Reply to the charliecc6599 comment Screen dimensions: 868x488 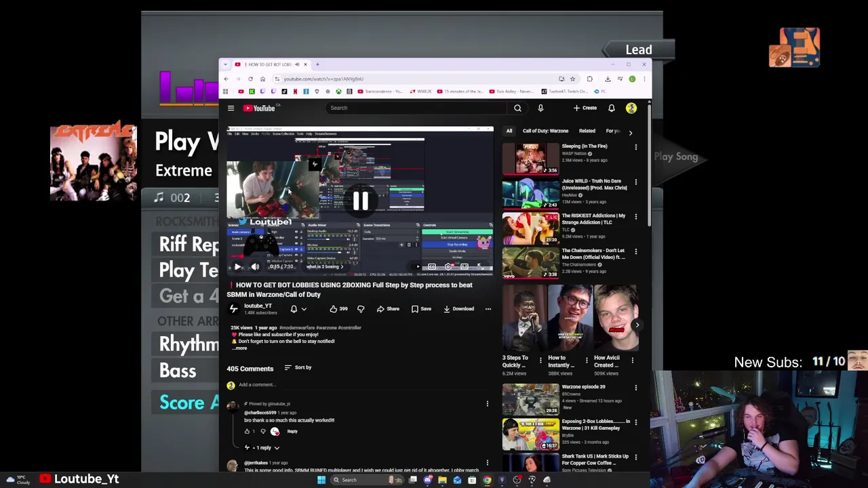pyautogui.click(x=292, y=432)
